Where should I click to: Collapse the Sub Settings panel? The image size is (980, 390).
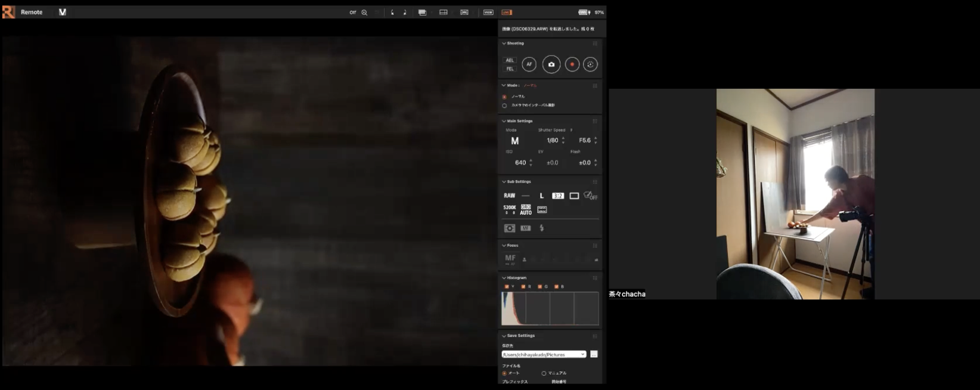(x=504, y=182)
